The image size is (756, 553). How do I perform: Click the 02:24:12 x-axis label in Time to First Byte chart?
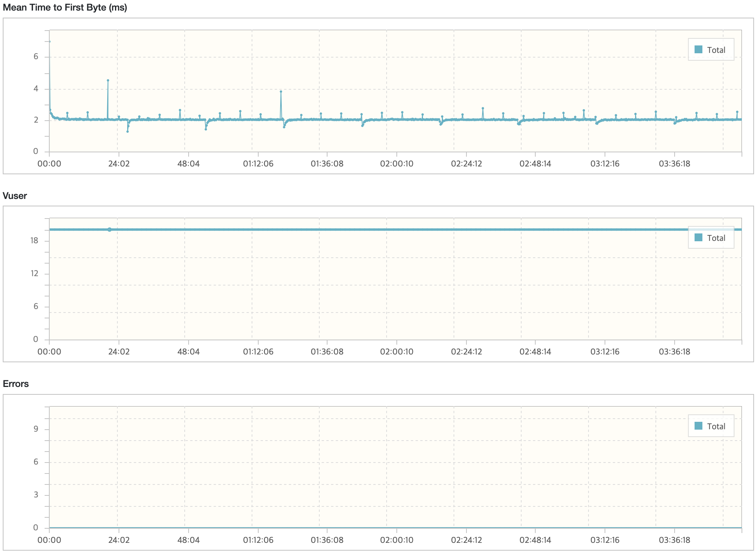[x=466, y=164]
